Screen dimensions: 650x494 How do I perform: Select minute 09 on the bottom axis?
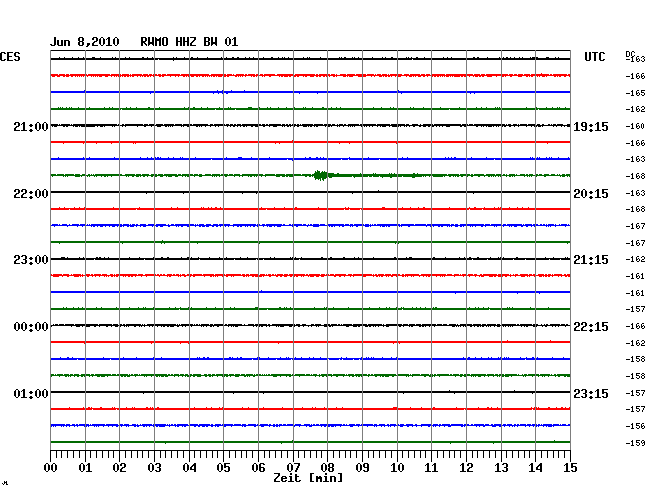(362, 468)
